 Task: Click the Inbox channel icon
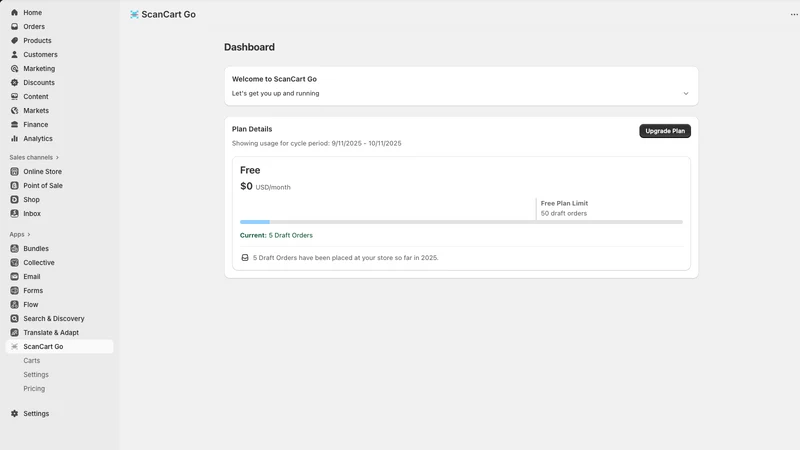pyautogui.click(x=14, y=214)
